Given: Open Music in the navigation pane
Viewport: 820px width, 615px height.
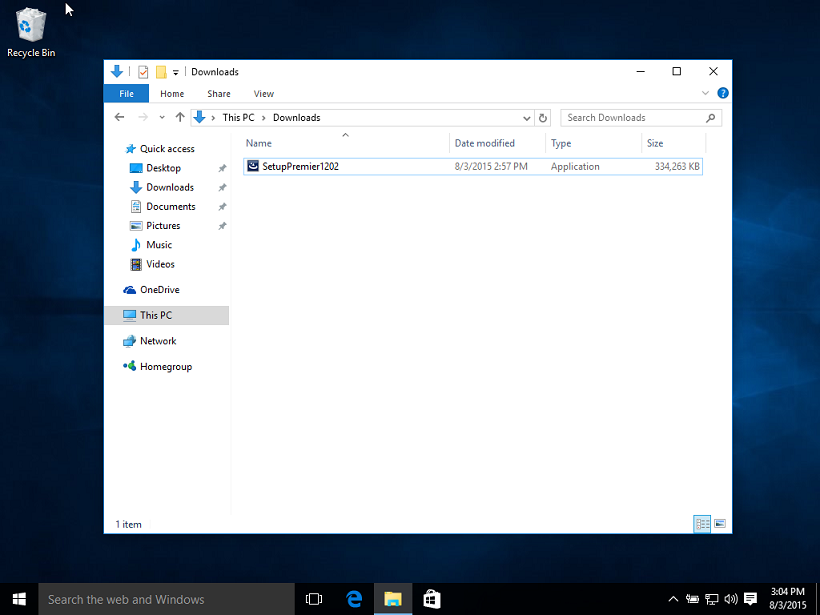Looking at the screenshot, I should click(159, 245).
